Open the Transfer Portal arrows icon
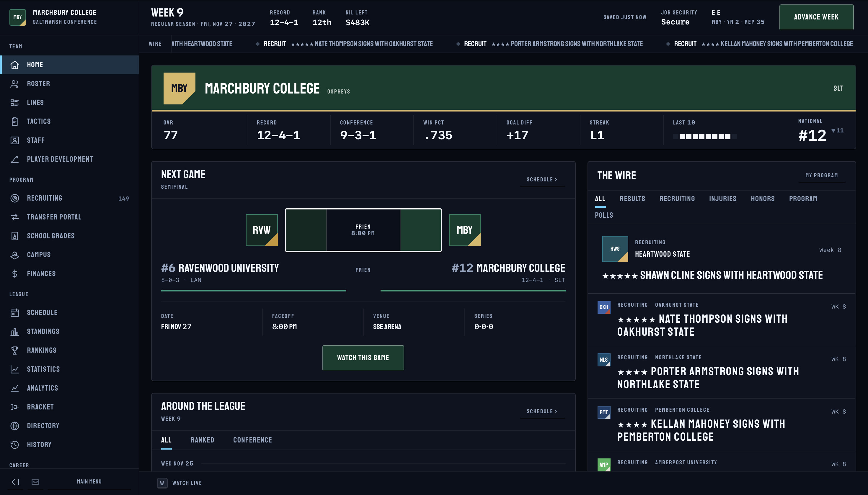This screenshot has width=868, height=495. tap(15, 217)
